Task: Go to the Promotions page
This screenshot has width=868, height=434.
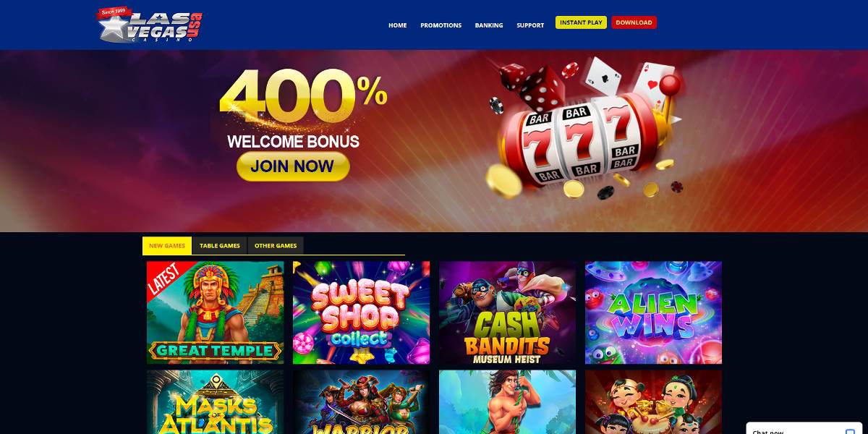Action: [x=441, y=25]
